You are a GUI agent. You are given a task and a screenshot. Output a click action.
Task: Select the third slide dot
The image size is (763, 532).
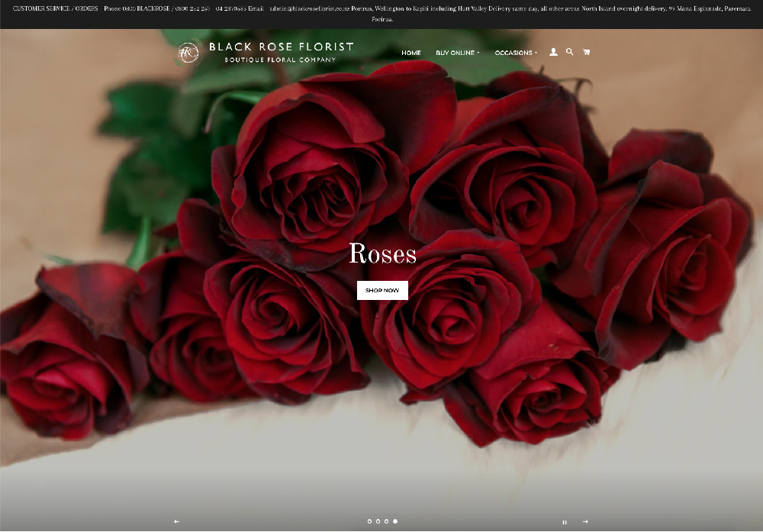coord(386,521)
